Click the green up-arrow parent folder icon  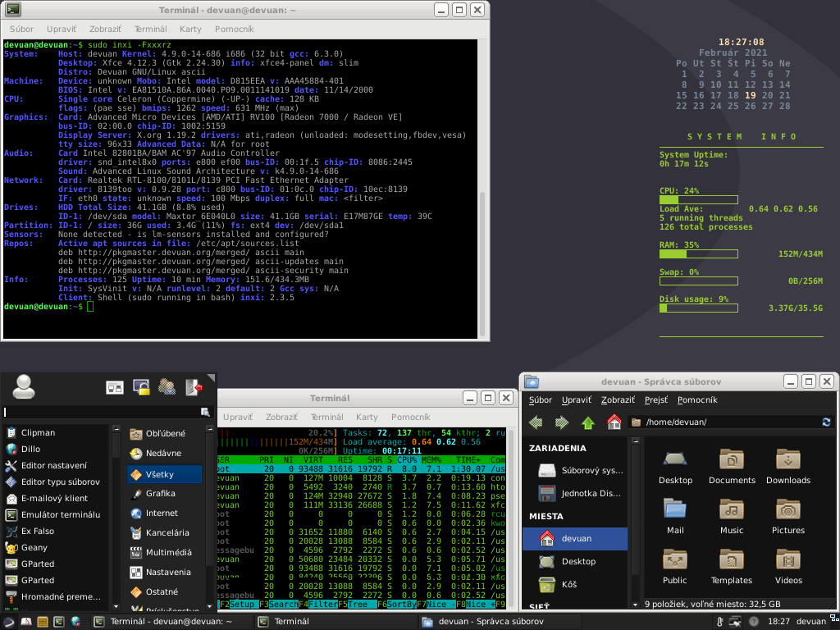point(587,422)
